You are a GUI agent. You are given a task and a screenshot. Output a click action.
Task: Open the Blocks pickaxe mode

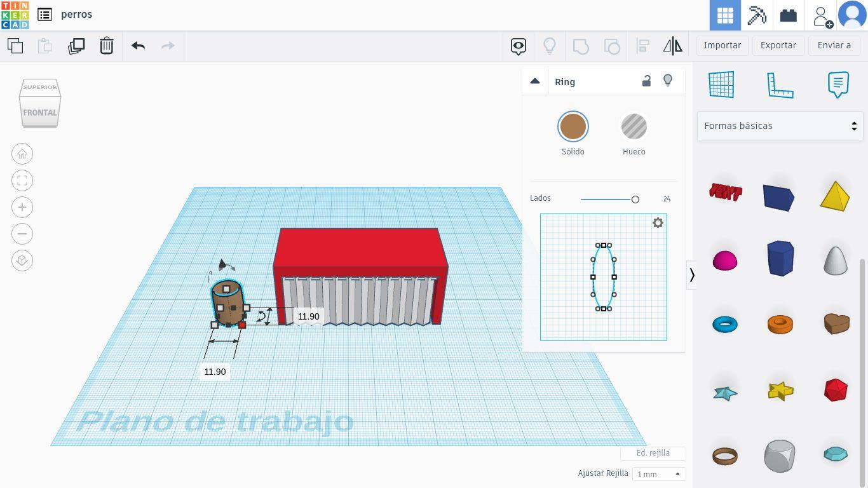[757, 15]
